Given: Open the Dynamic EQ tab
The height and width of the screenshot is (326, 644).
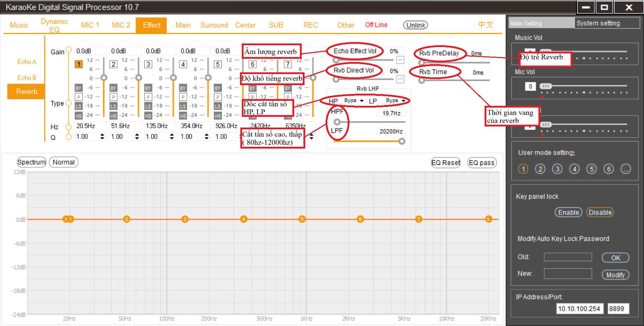Looking at the screenshot, I should click(54, 25).
